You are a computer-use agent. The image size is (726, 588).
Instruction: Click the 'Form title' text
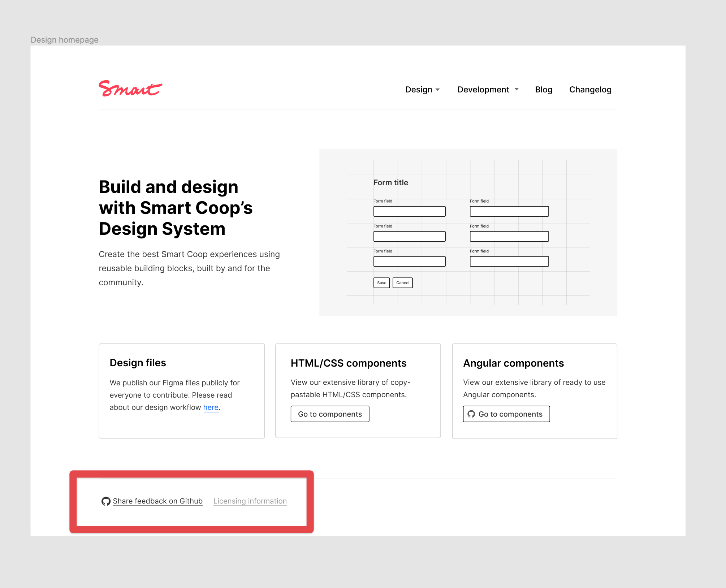coord(390,182)
